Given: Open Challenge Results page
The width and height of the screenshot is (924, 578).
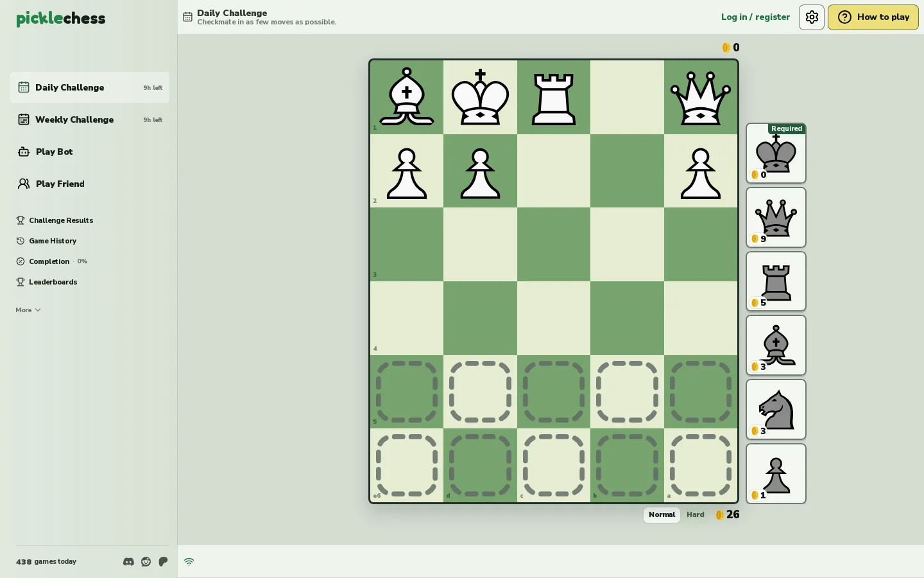Looking at the screenshot, I should tap(55, 220).
